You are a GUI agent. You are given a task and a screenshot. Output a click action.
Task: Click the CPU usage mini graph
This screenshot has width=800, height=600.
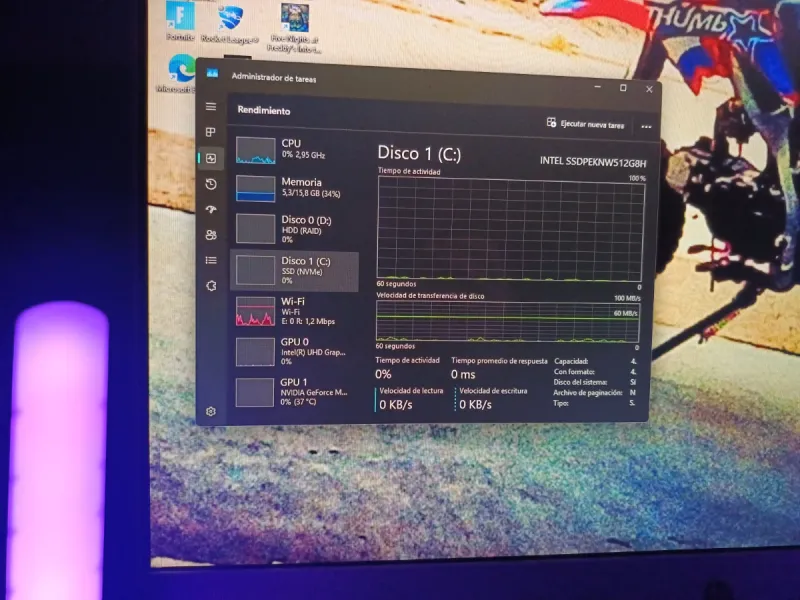[256, 150]
